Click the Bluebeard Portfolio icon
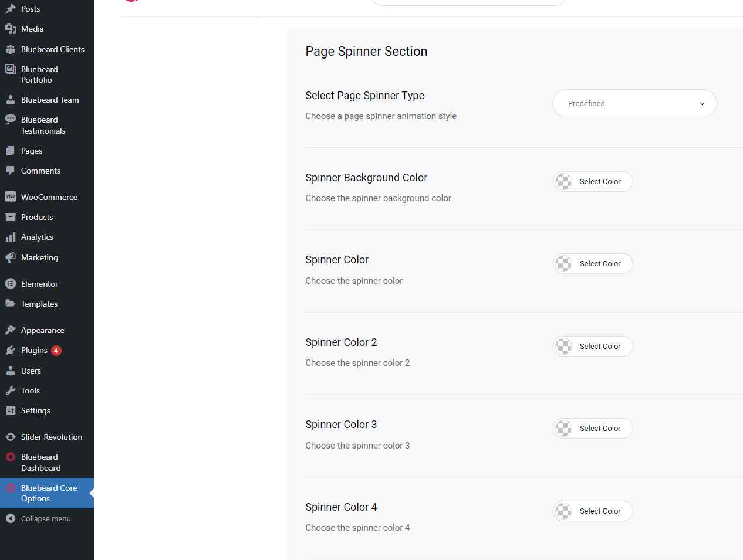 click(11, 69)
